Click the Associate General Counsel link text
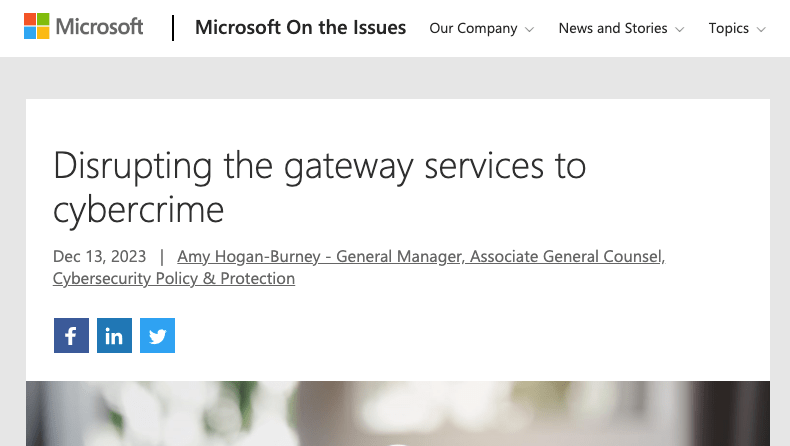This screenshot has height=446, width=790. tap(566, 256)
